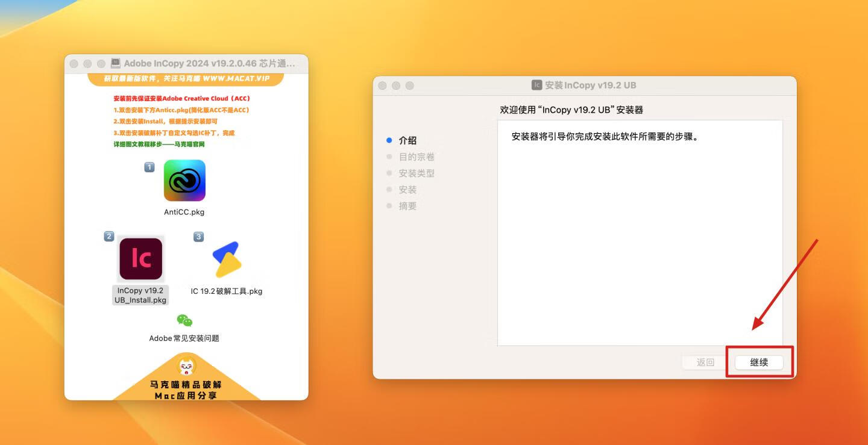Open the WeChat icon above Adobe常见安装问题
The height and width of the screenshot is (445, 868).
click(184, 320)
